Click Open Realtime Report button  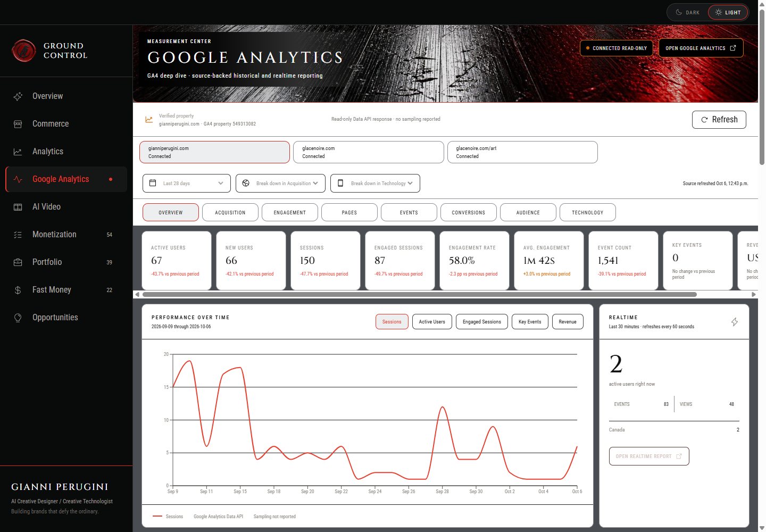click(x=649, y=456)
